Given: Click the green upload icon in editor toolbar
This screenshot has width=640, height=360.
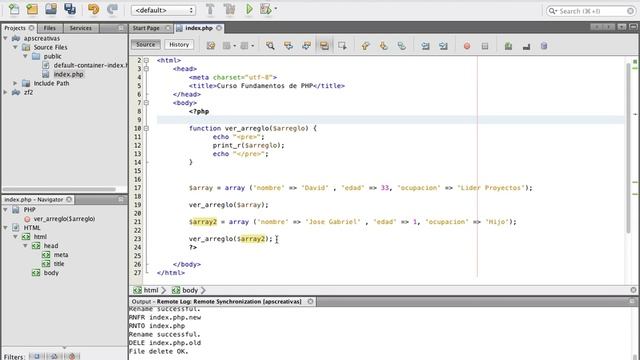Looking at the screenshot, I should pyautogui.click(x=508, y=46).
